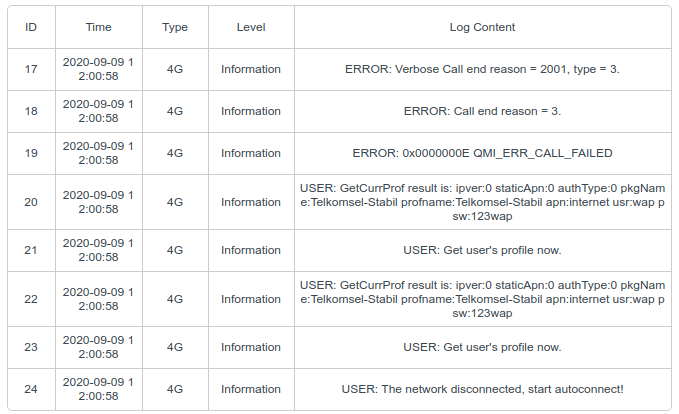
Task: Click the Level column header
Action: coord(251,27)
